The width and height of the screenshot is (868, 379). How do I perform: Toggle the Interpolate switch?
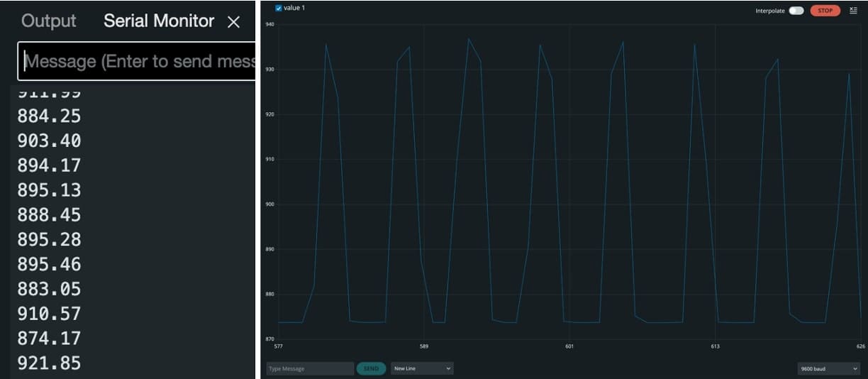[x=796, y=11]
